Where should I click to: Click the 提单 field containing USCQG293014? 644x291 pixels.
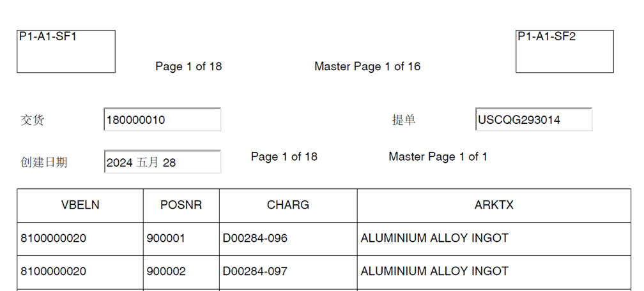533,119
